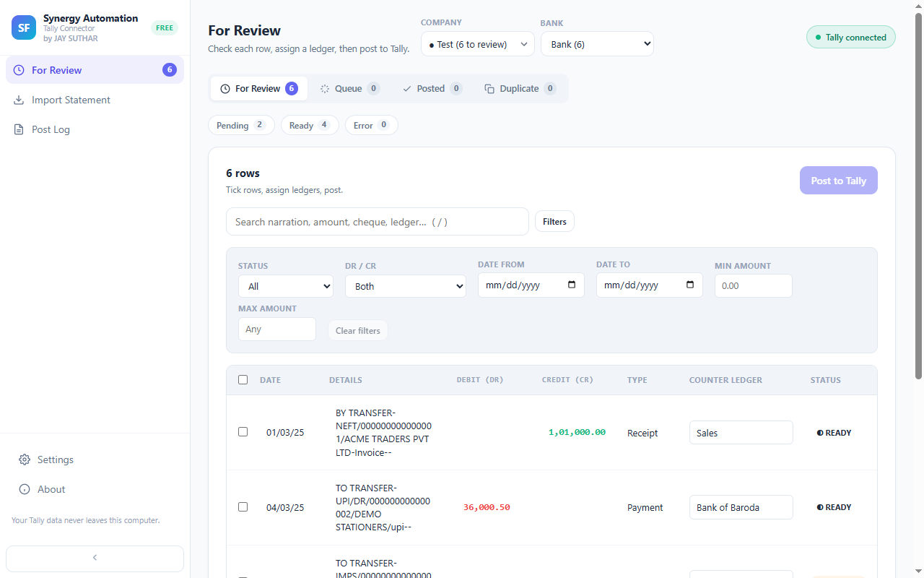Click the Payment type cell
The width and height of the screenshot is (924, 578).
tap(645, 507)
